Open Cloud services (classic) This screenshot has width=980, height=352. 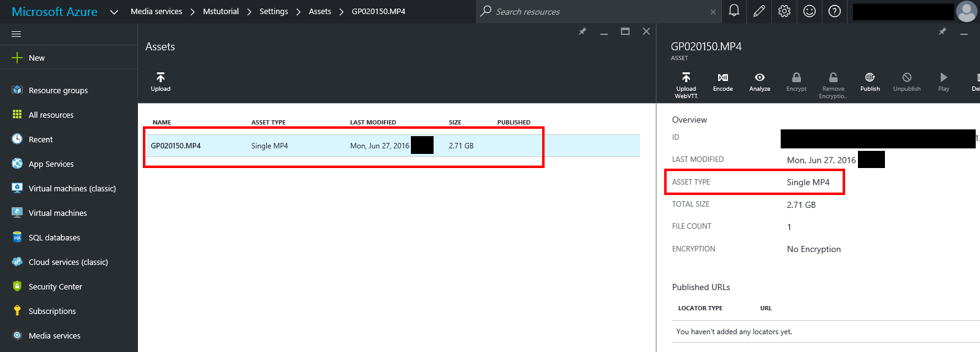click(x=68, y=262)
